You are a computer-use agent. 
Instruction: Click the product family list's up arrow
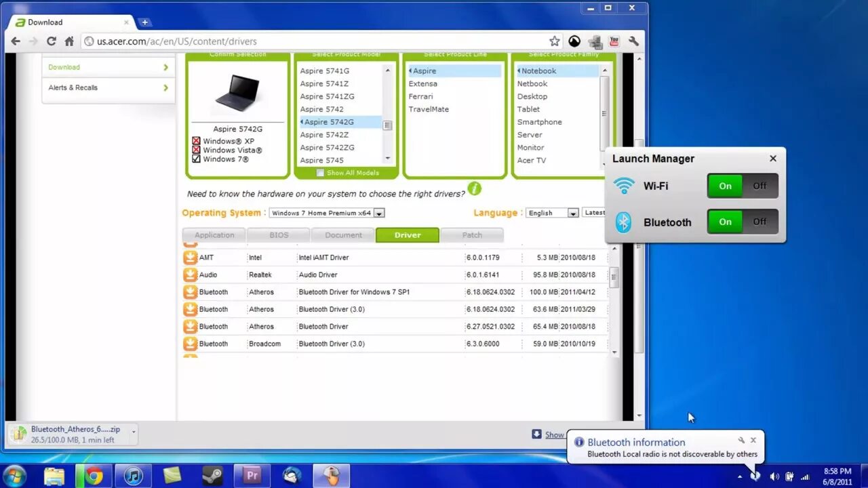tap(604, 70)
